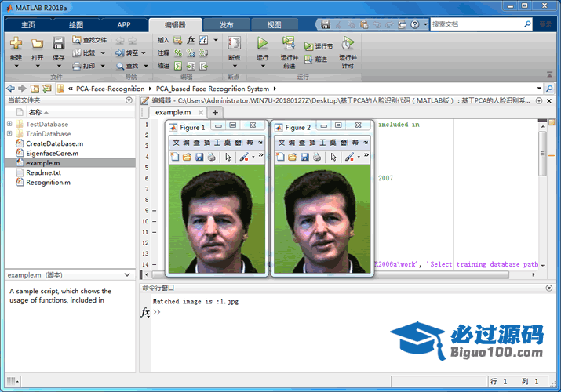Select the edit plot arrow in Figure 2

coord(333,157)
